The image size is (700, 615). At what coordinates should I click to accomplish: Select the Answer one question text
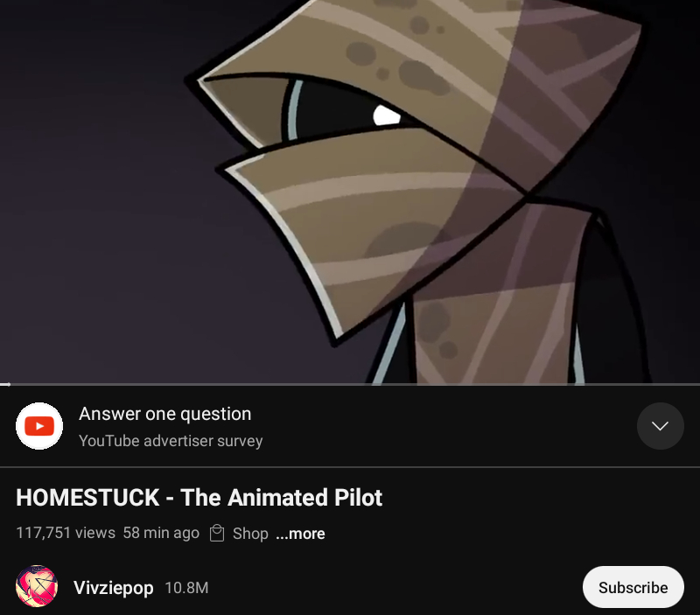point(165,414)
